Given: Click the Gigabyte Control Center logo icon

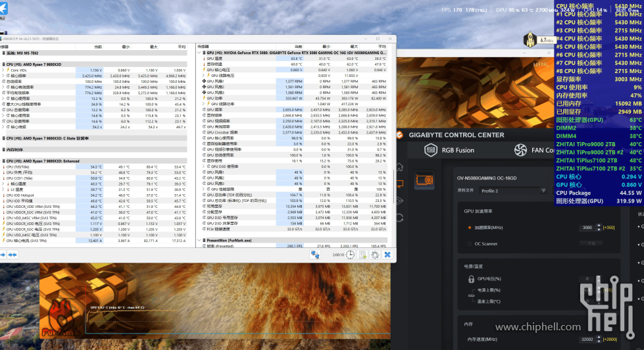Looking at the screenshot, I should click(400, 135).
